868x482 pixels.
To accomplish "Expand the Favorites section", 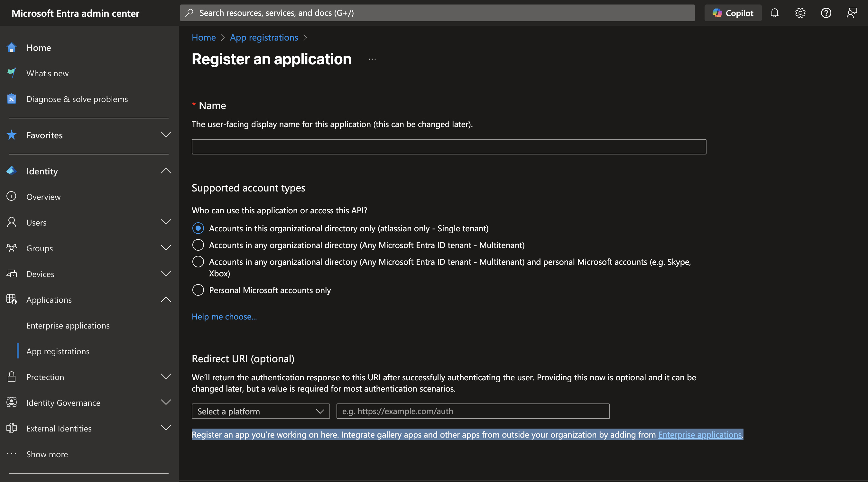I will click(x=165, y=135).
